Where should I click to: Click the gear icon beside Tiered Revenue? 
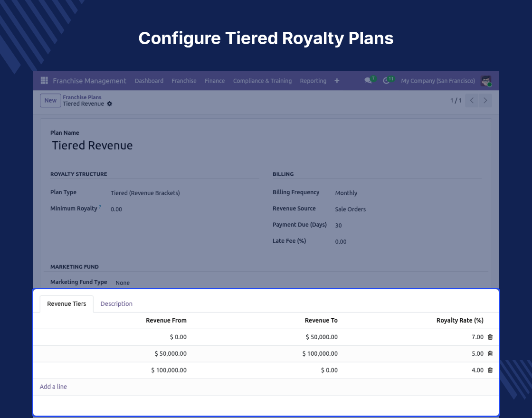pyautogui.click(x=110, y=104)
